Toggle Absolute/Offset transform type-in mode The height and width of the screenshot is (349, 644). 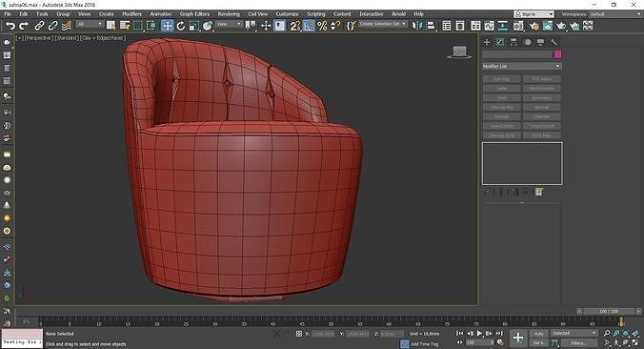[x=298, y=334]
